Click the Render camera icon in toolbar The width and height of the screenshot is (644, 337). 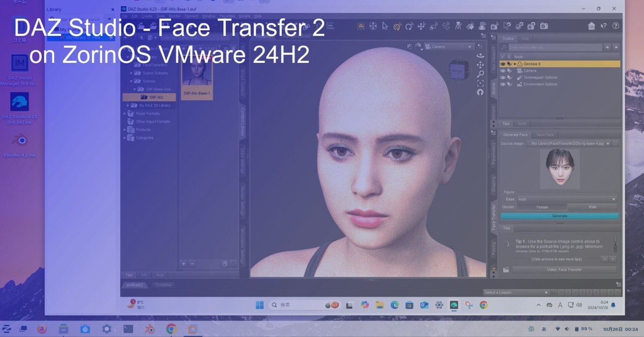(x=544, y=26)
